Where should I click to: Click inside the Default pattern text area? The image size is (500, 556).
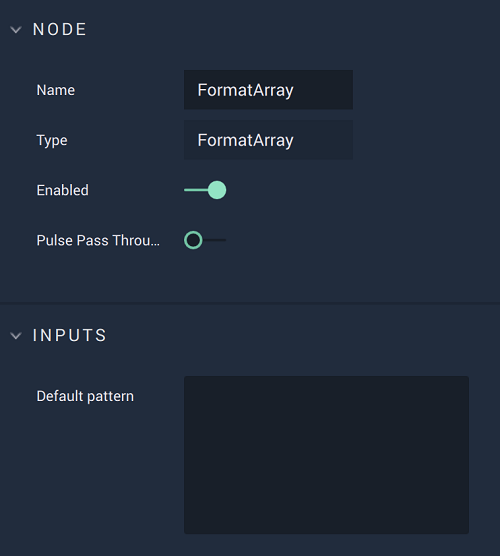[x=326, y=455]
